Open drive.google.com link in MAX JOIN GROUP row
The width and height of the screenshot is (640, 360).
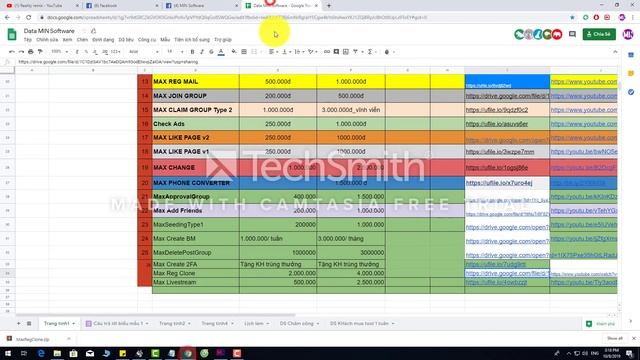(x=507, y=96)
